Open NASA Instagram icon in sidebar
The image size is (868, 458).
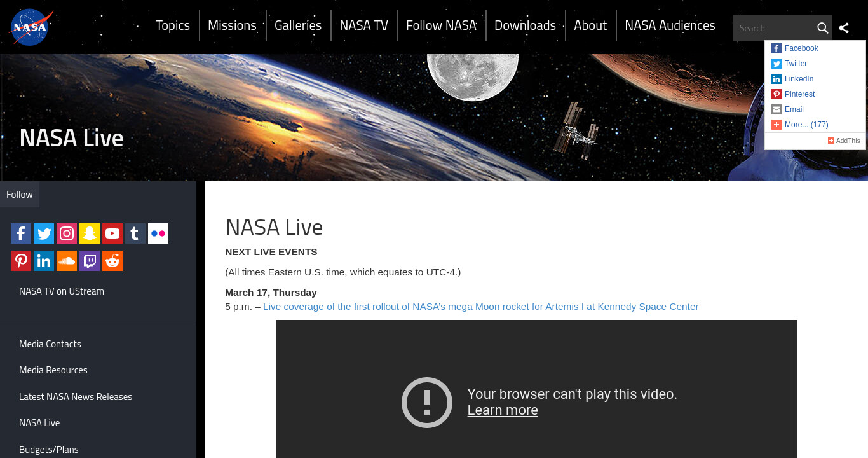[x=67, y=233]
